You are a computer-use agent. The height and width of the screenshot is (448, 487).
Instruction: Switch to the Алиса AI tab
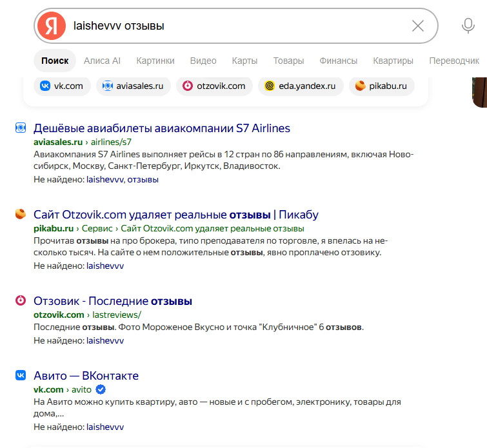(102, 61)
